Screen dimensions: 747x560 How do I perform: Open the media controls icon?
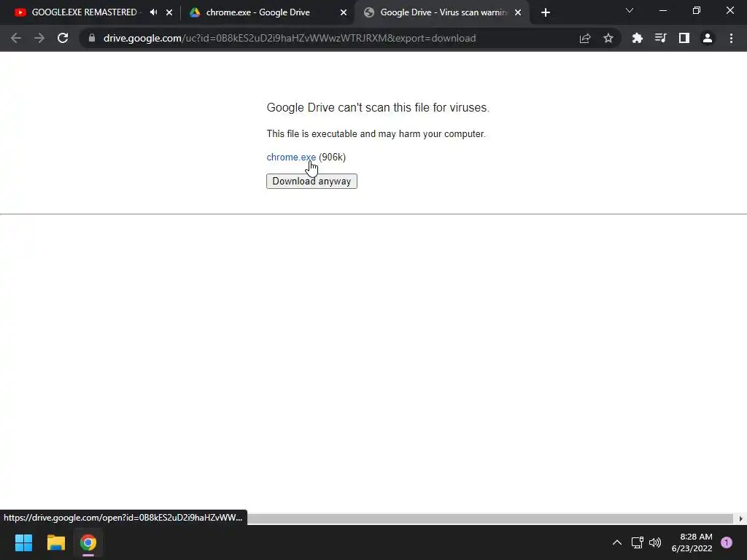tap(661, 38)
